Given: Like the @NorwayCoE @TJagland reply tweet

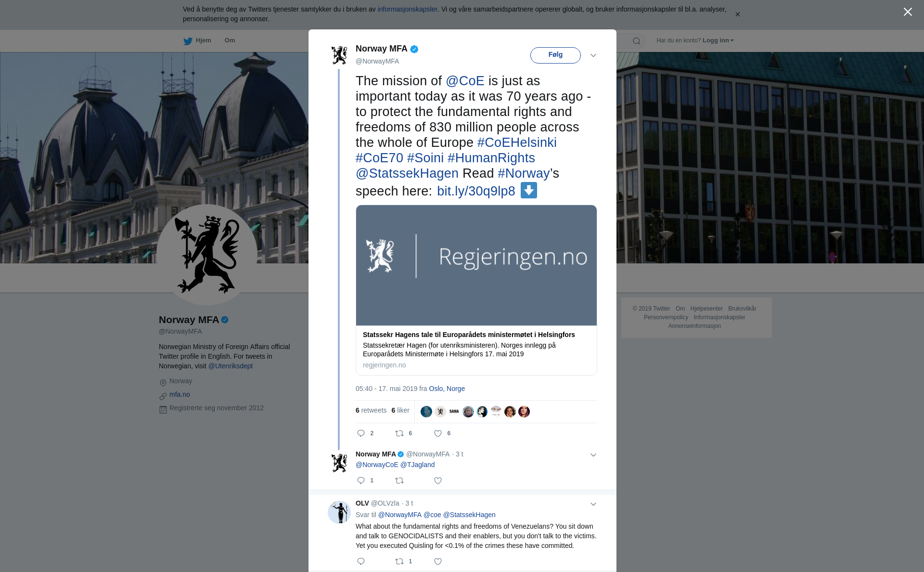Looking at the screenshot, I should click(438, 481).
